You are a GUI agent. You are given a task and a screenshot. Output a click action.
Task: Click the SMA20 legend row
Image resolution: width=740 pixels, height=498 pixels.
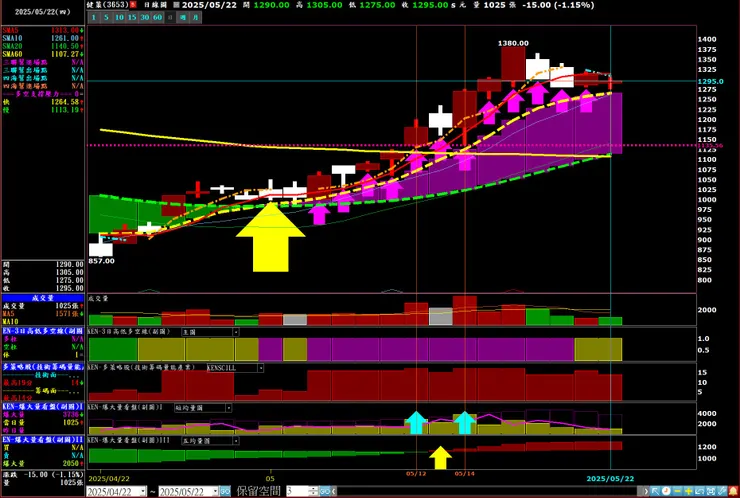point(43,46)
